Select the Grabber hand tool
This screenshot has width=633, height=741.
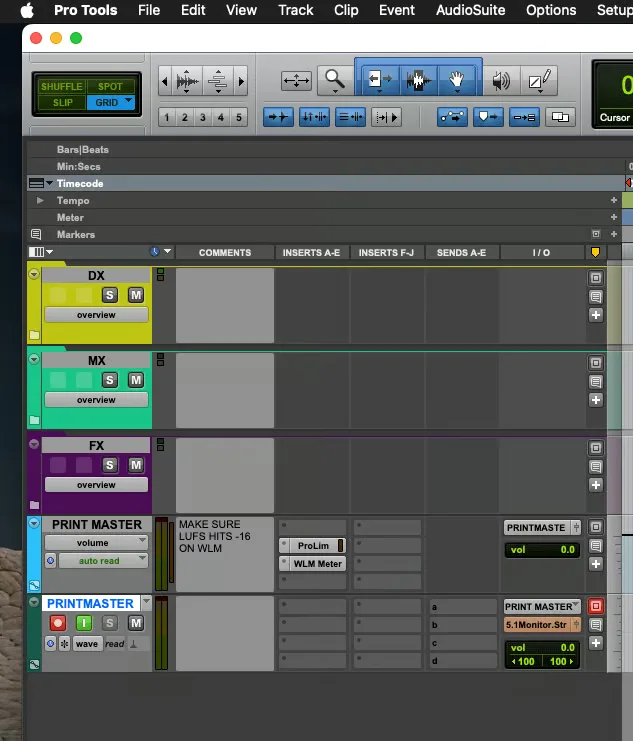tap(457, 80)
